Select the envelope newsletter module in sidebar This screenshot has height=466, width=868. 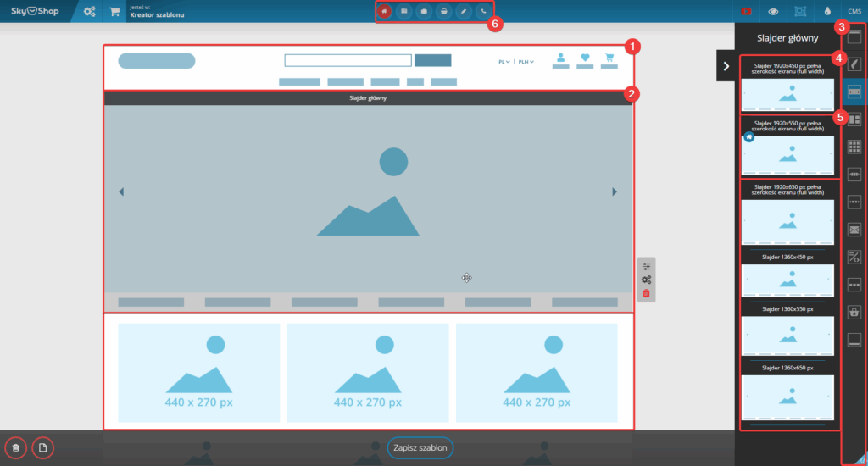coord(854,229)
